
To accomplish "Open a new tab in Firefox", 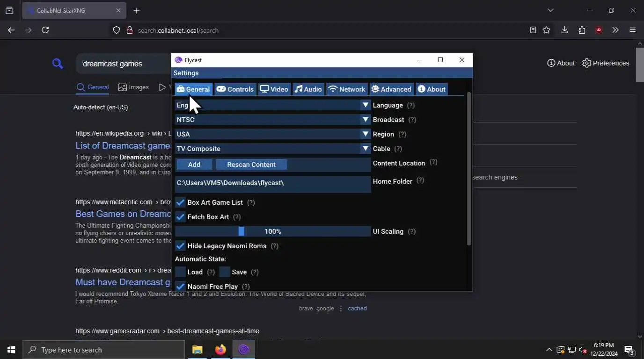I will (x=136, y=10).
